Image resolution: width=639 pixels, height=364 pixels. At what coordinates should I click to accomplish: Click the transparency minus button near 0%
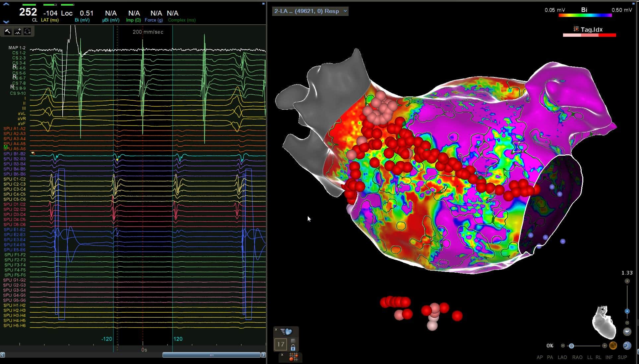pyautogui.click(x=563, y=346)
